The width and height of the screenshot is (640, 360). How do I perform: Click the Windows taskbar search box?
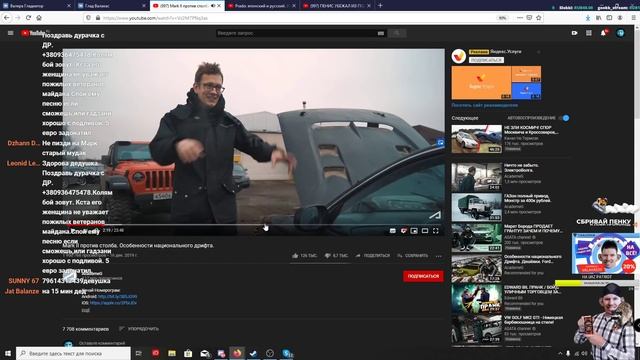[x=73, y=353]
